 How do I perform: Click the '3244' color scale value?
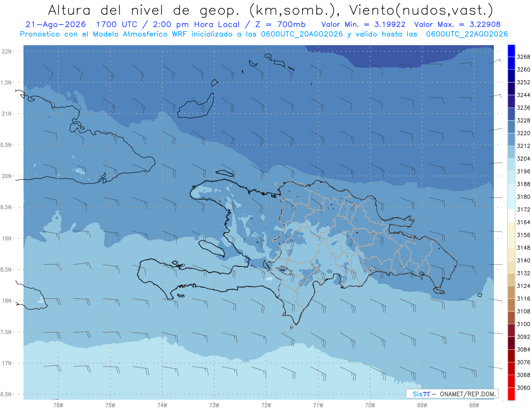(x=524, y=95)
